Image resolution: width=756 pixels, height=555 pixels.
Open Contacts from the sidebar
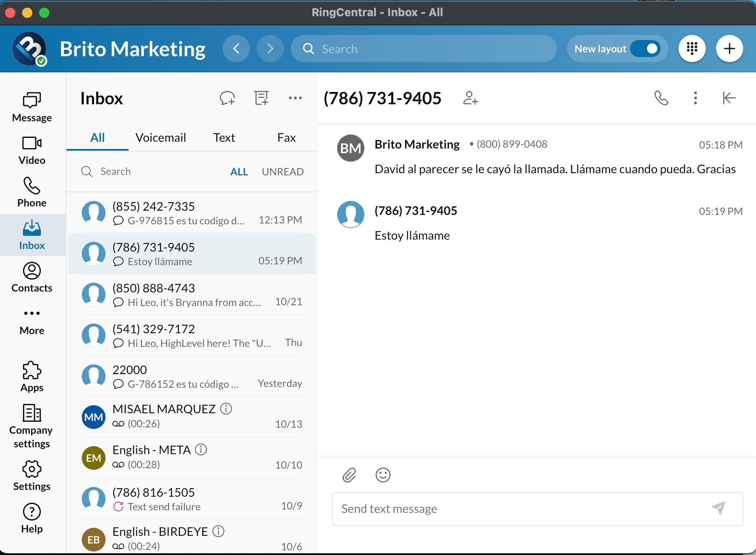click(x=32, y=277)
